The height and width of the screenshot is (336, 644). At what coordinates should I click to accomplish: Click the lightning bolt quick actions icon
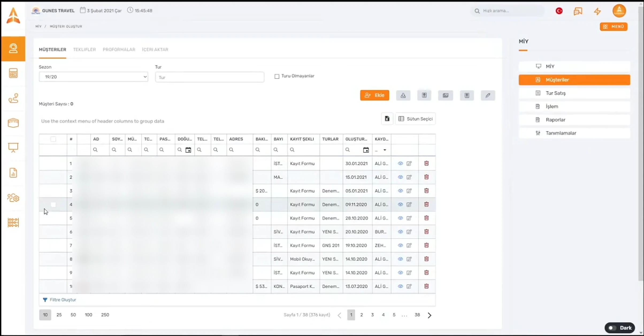pyautogui.click(x=597, y=11)
